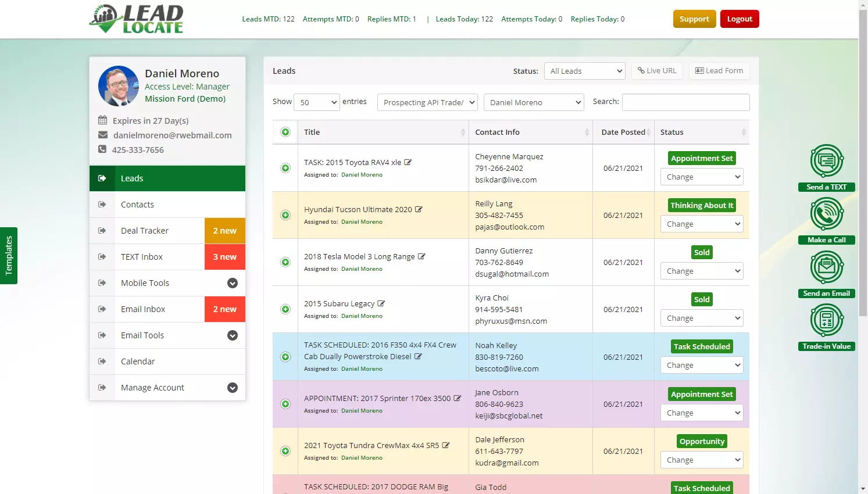
Task: Open Change status dropdown for Jane Osborn
Action: tap(702, 413)
